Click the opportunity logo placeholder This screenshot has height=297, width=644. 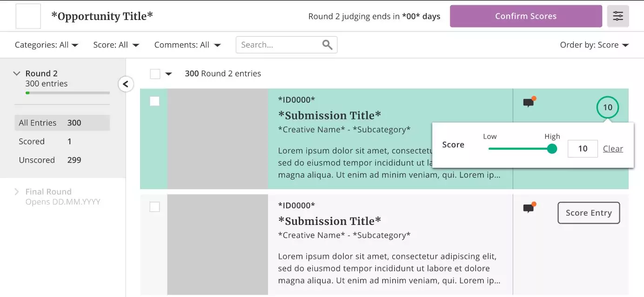pyautogui.click(x=28, y=16)
